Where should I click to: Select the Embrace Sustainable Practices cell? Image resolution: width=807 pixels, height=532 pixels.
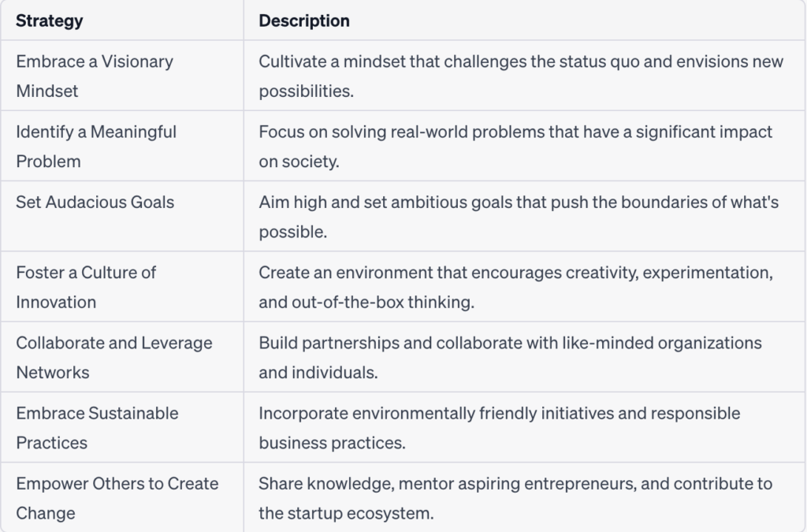122,428
